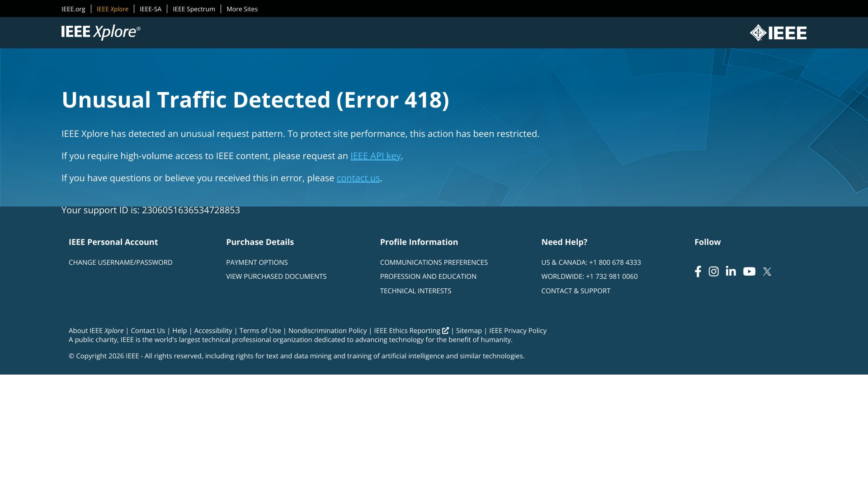Open the More Sites menu
The image size is (868, 488).
242,9
